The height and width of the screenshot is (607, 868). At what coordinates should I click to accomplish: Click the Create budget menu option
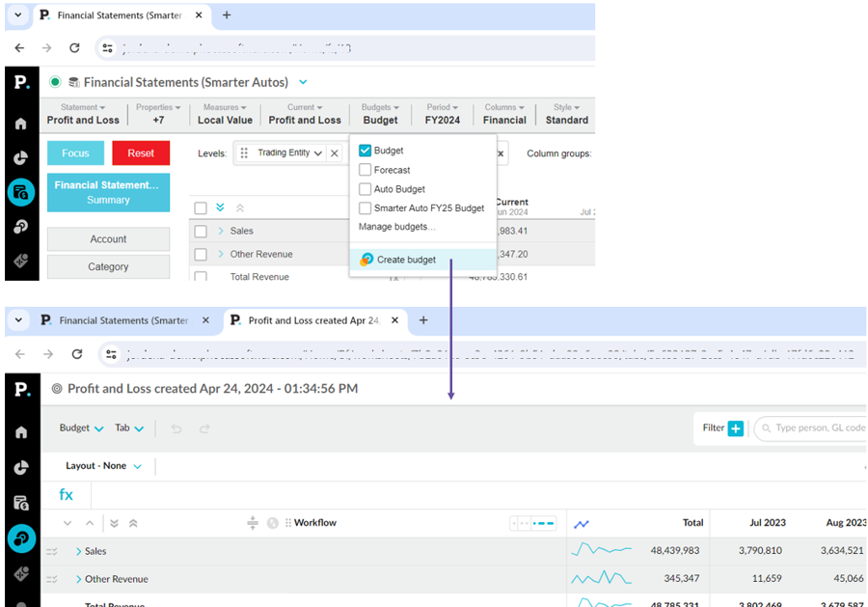(405, 260)
